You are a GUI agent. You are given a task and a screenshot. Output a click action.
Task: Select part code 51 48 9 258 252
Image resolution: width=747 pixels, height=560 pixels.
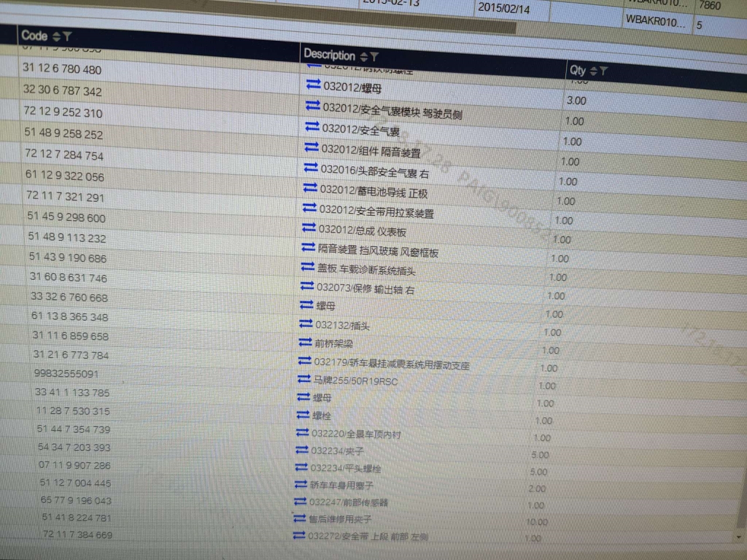[64, 133]
